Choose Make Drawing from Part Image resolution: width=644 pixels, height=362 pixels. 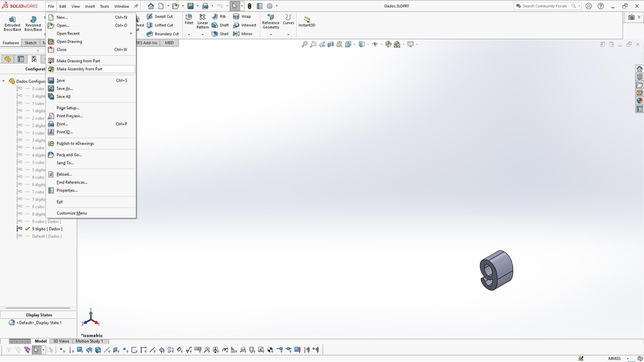(91, 61)
